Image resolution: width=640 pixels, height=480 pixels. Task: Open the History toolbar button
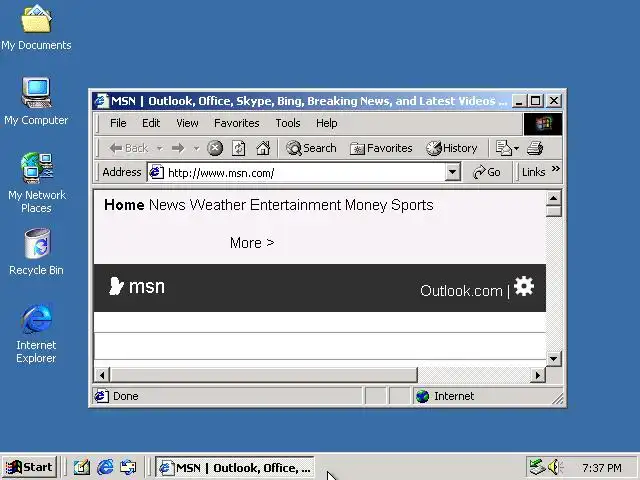click(451, 148)
